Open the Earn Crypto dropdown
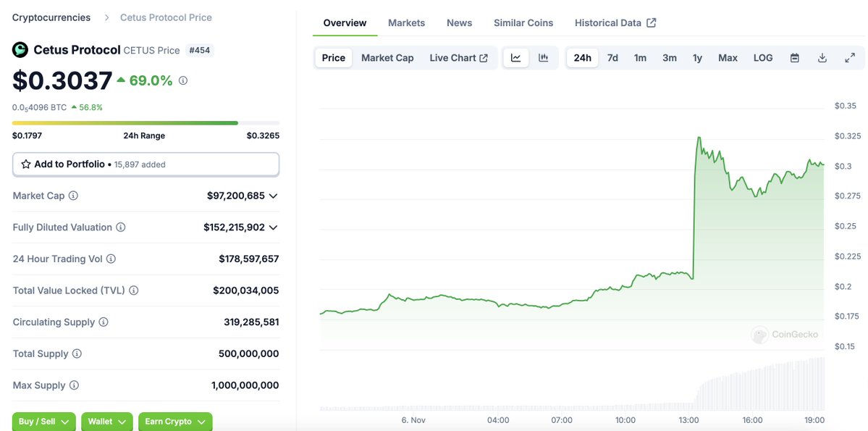The width and height of the screenshot is (868, 431). 175,422
